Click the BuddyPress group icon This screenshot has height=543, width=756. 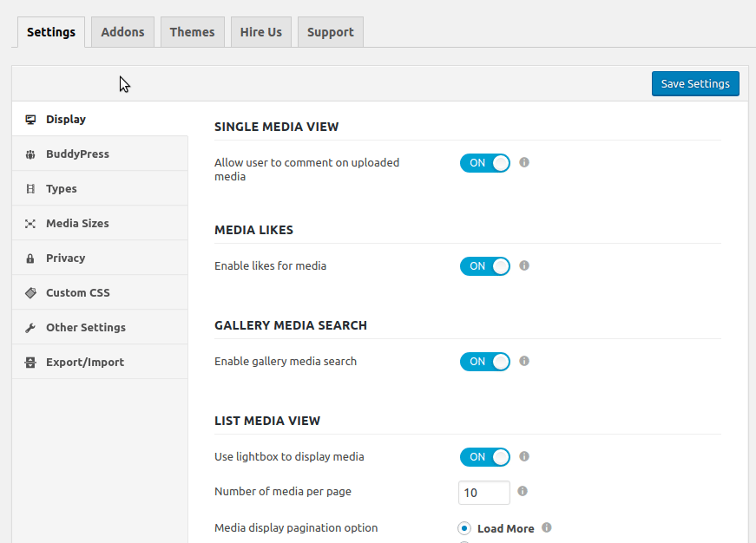click(x=30, y=154)
